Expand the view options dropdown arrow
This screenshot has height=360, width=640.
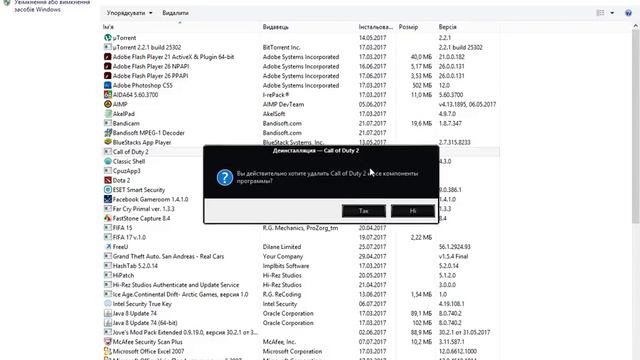(612, 13)
